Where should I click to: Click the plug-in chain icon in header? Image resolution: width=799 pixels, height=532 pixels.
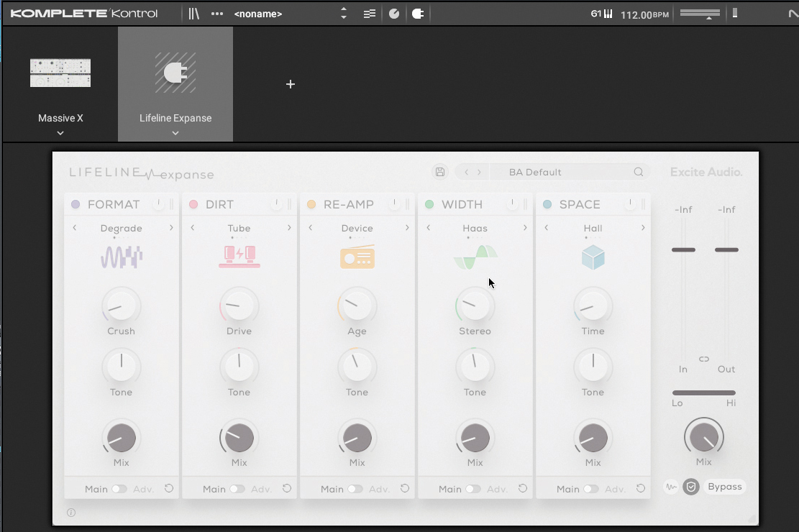tap(418, 14)
